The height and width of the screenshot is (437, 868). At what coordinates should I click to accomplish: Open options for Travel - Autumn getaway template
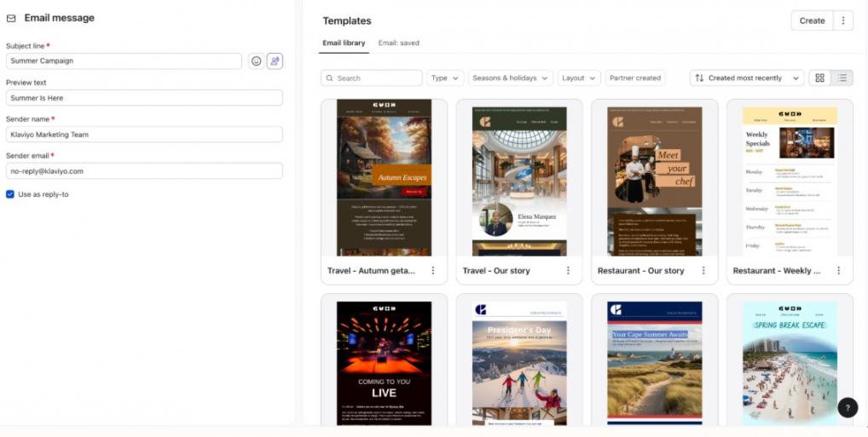433,271
